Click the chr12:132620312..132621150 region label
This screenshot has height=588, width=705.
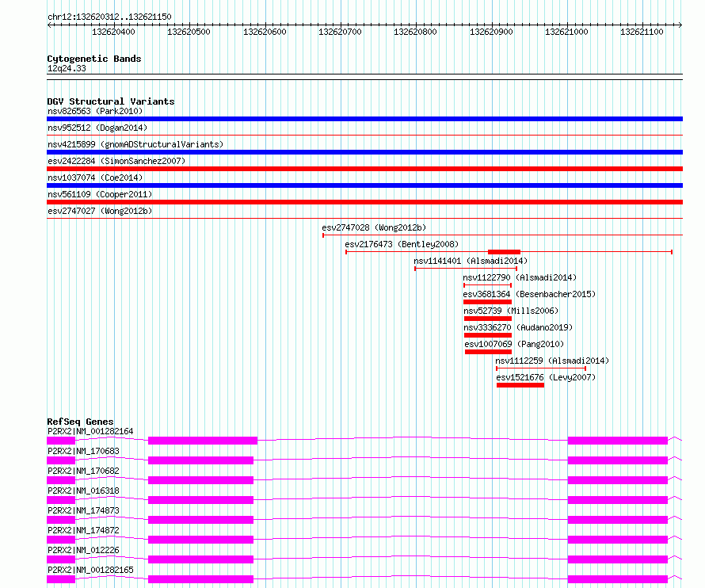coord(109,17)
